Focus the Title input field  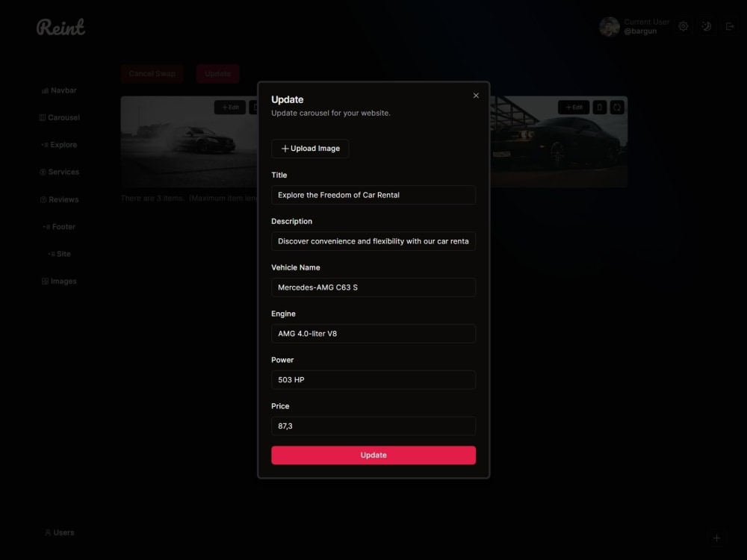pos(373,195)
